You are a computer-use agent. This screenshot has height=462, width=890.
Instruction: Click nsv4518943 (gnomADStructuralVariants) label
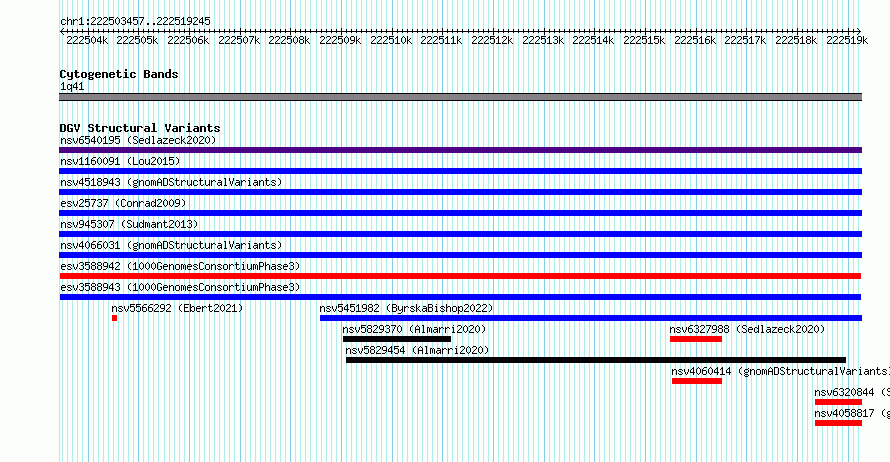click(x=171, y=182)
